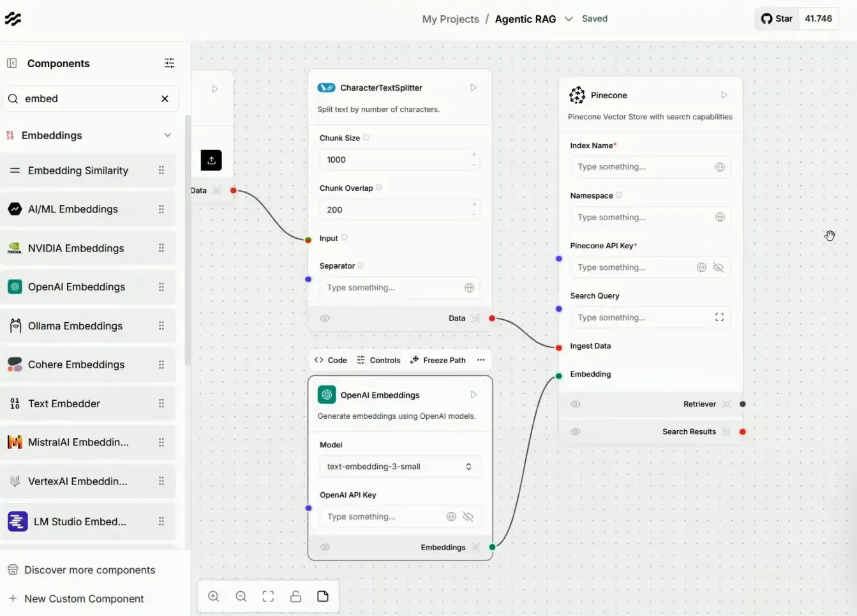This screenshot has height=616, width=857.
Task: Open the text-embedding-3-small model dropdown
Action: pos(399,467)
